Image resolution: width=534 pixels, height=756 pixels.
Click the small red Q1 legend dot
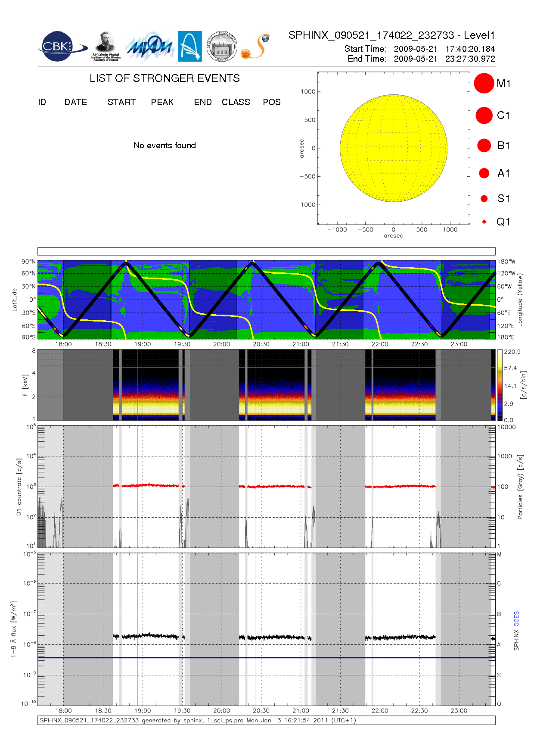coord(484,222)
